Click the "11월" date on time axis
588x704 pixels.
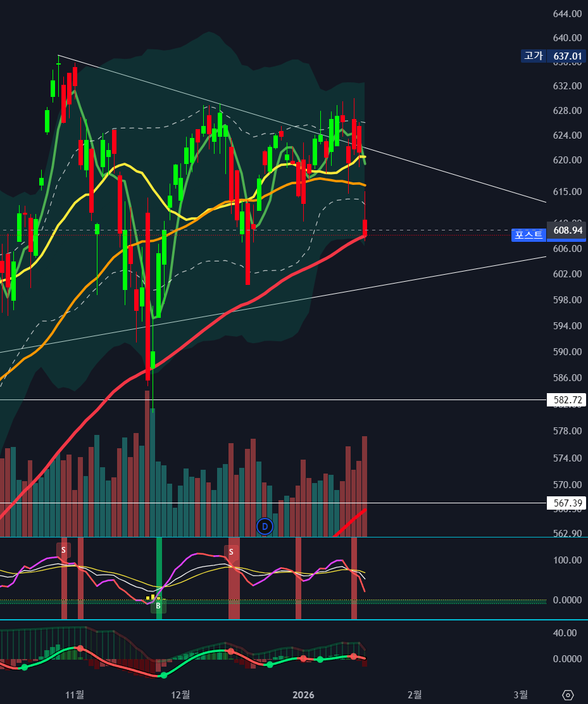pyautogui.click(x=75, y=695)
